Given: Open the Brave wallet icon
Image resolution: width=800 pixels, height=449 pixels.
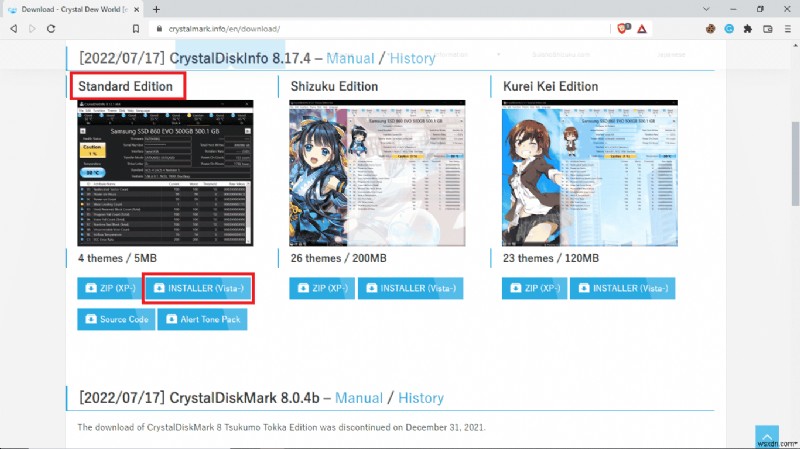Looking at the screenshot, I should tap(768, 29).
